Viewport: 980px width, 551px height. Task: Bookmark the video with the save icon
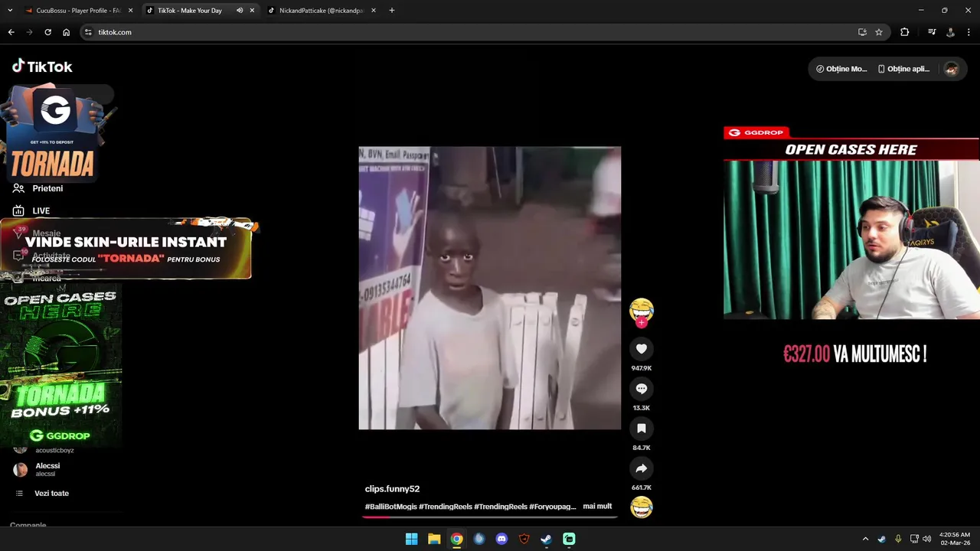[x=642, y=429]
